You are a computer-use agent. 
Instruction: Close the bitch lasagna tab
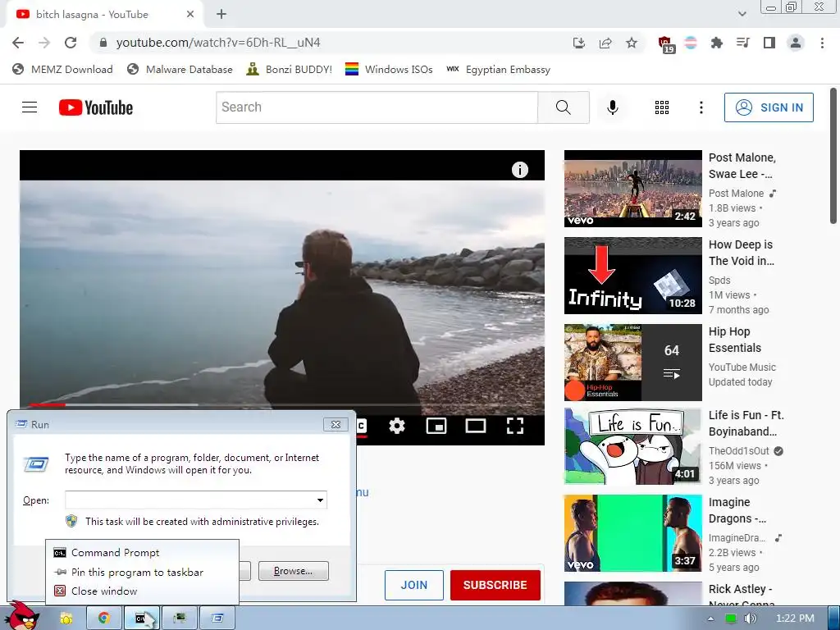tap(190, 15)
